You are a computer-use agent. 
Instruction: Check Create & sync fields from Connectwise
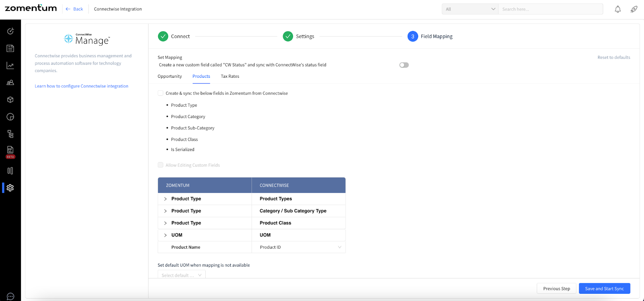161,93
